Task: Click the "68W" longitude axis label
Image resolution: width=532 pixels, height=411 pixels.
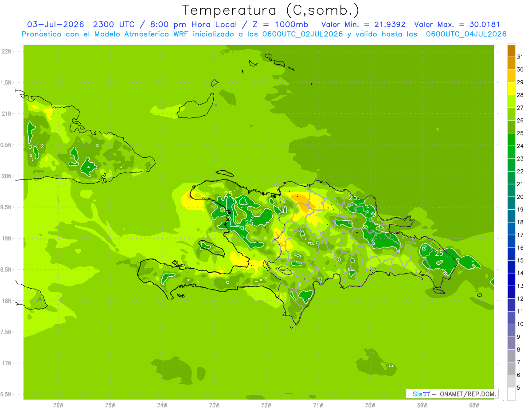Action: 474,405
